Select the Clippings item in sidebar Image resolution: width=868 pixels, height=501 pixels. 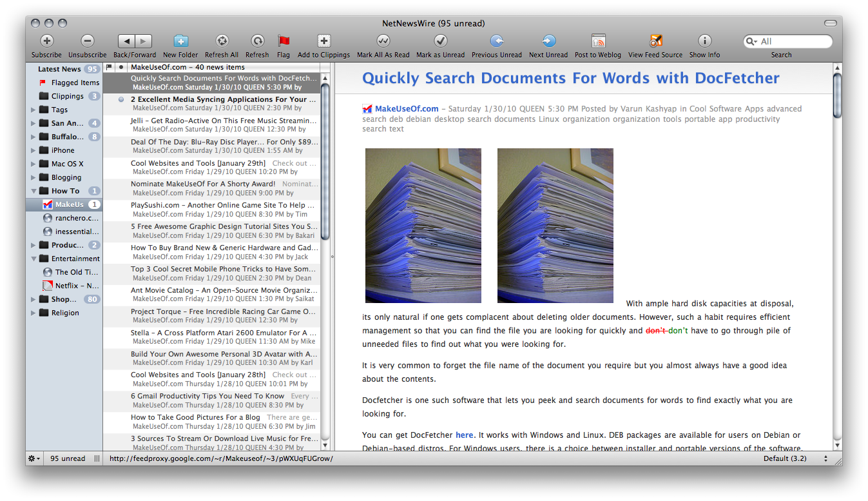[67, 96]
